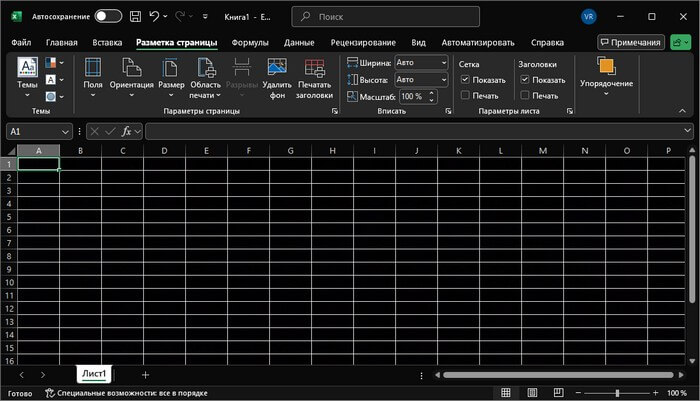Screen dimensions: 700x401
Task: Click the Save icon in title bar
Action: tap(135, 17)
